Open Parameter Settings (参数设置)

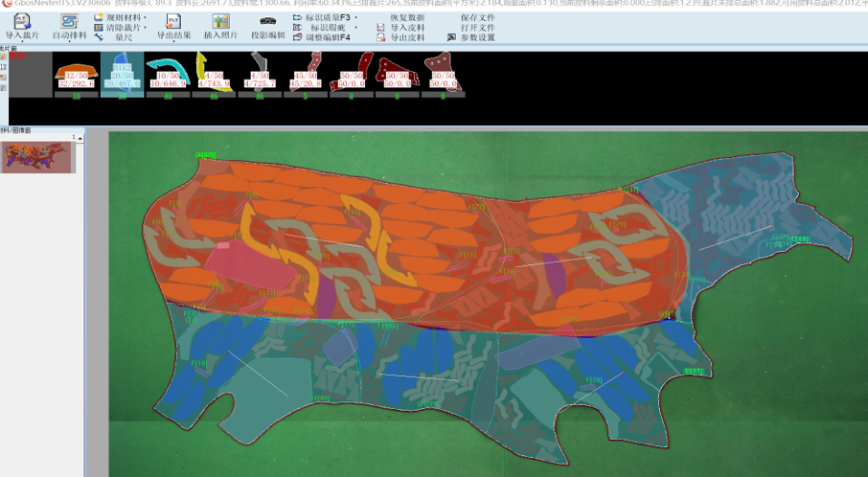pyautogui.click(x=477, y=37)
